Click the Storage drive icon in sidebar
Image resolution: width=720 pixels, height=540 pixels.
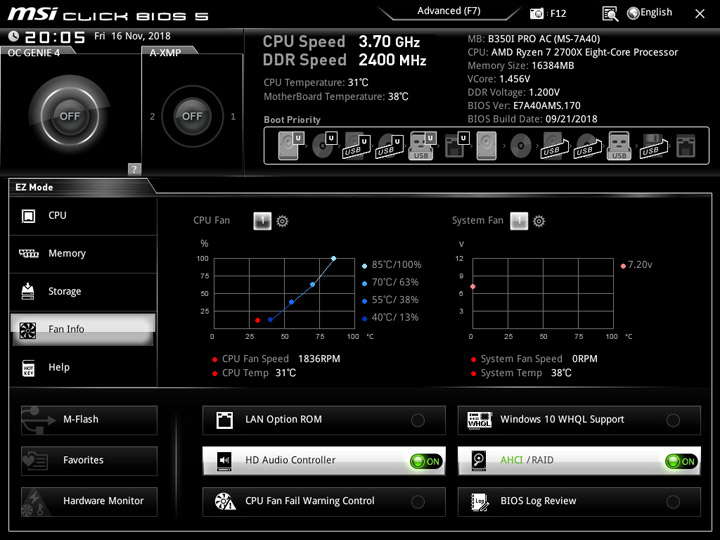(x=28, y=292)
